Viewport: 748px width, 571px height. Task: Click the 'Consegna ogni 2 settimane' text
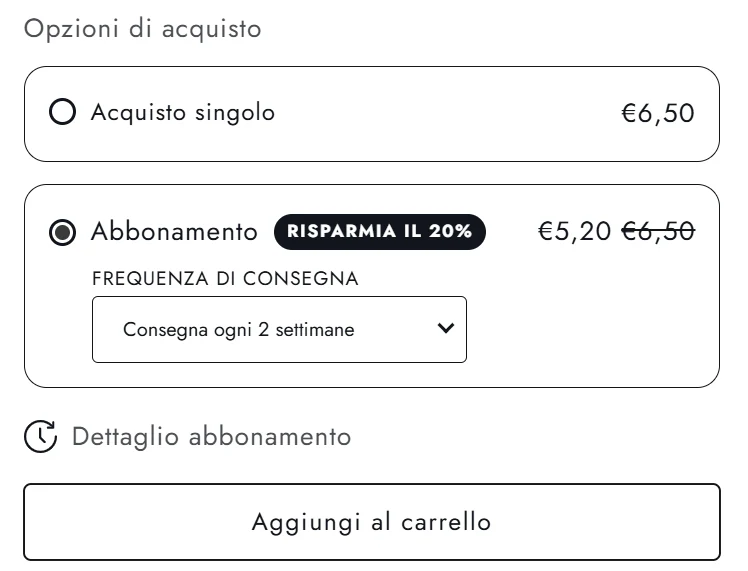(x=238, y=329)
